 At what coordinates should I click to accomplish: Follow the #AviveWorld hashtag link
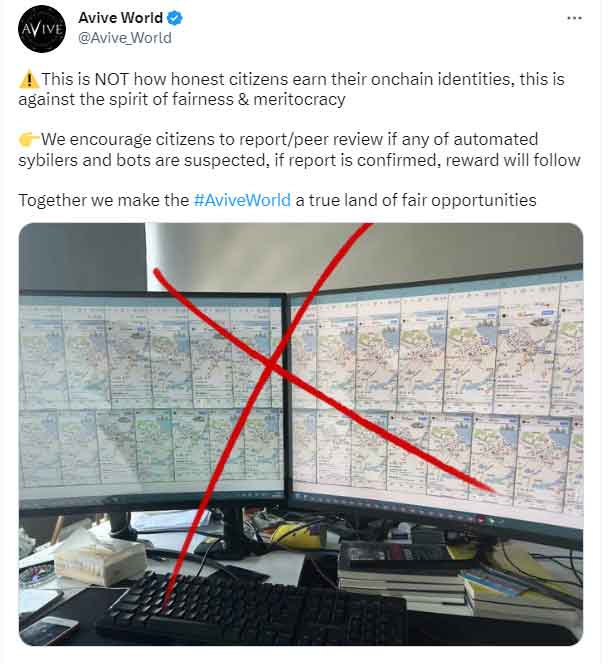point(242,200)
